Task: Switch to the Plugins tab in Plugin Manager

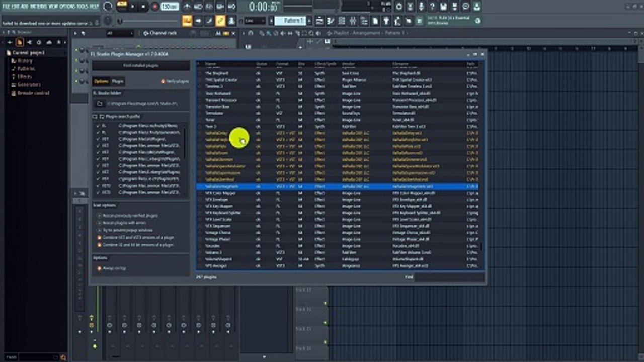Action: point(117,81)
